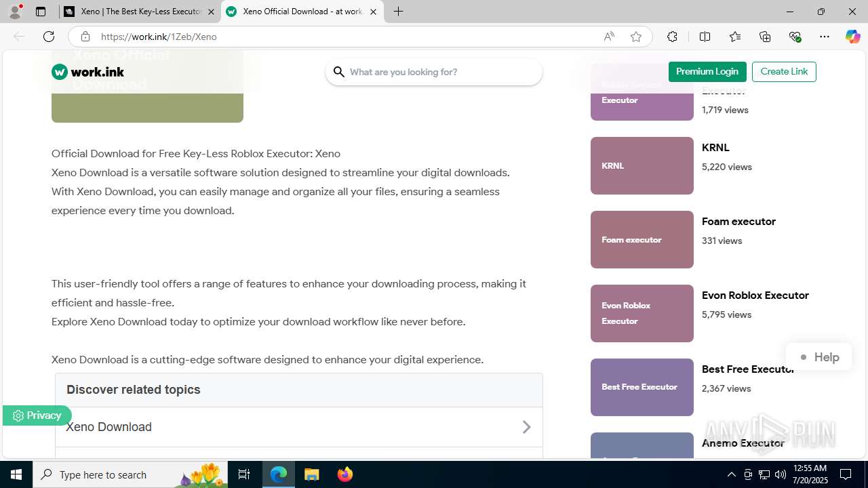Click the taskbar search box
Viewport: 868px width, 488px height.
pyautogui.click(x=130, y=474)
